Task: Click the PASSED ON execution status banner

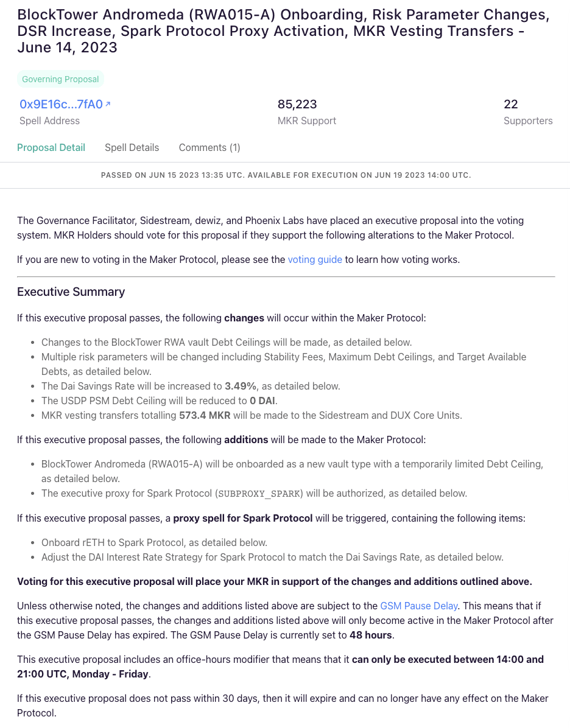Action: tap(286, 175)
